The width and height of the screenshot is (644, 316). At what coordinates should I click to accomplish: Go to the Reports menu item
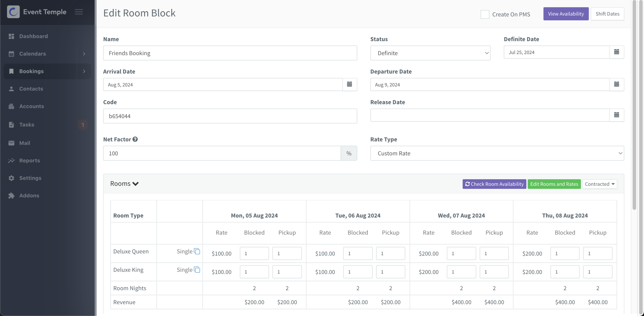30,160
